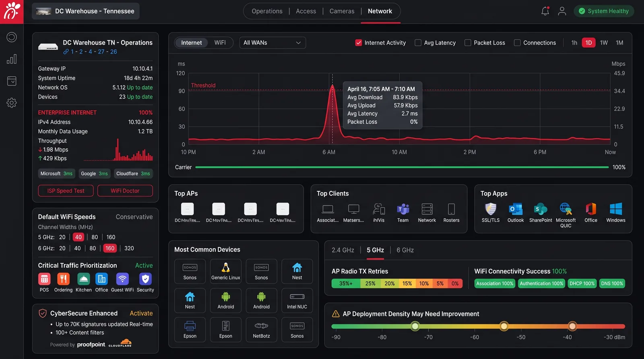This screenshot has width=644, height=359.
Task: Open the All WANs dropdown
Action: tap(272, 43)
